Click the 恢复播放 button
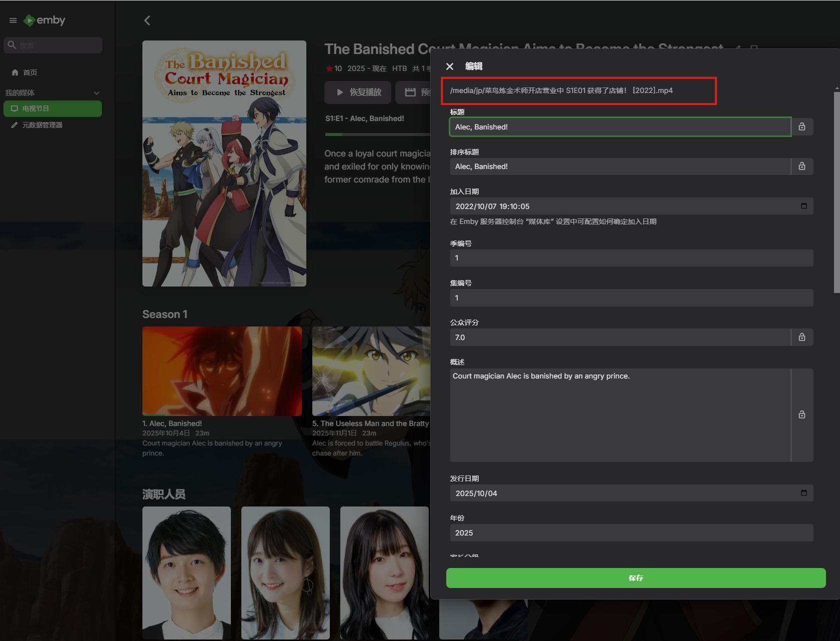Screen dimensions: 840x641 click(x=357, y=92)
